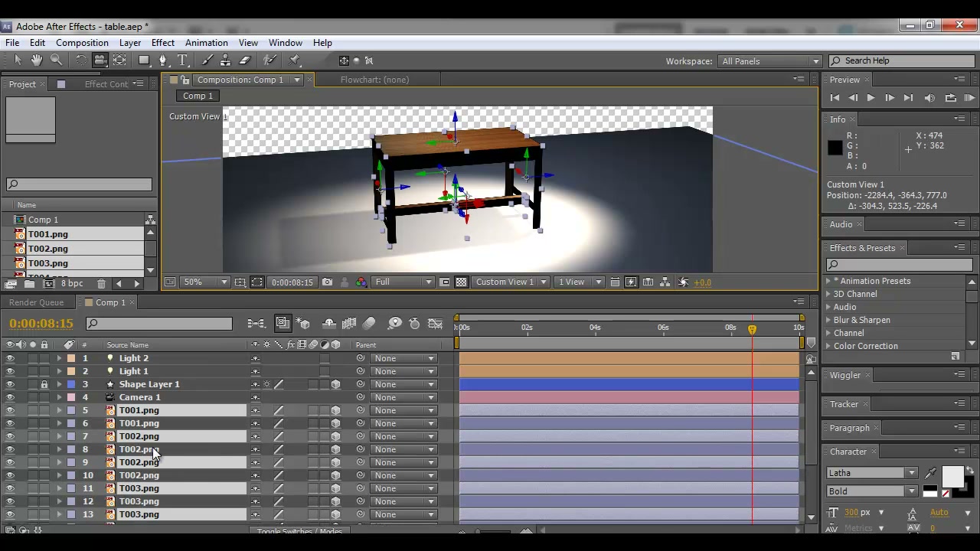
Task: Open the Comp Flowchart icon in viewer
Action: pos(665,282)
